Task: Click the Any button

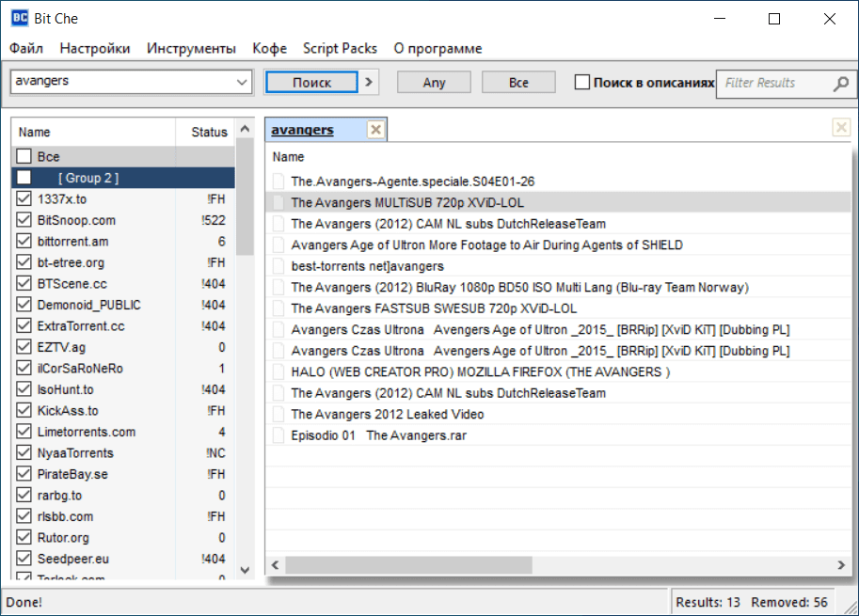Action: 434,82
